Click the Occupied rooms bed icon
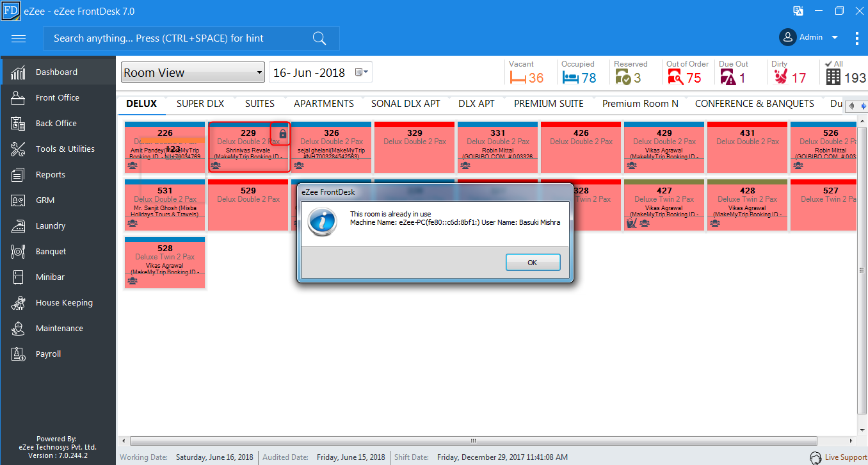Viewport: 868px width, 465px height. pos(570,78)
